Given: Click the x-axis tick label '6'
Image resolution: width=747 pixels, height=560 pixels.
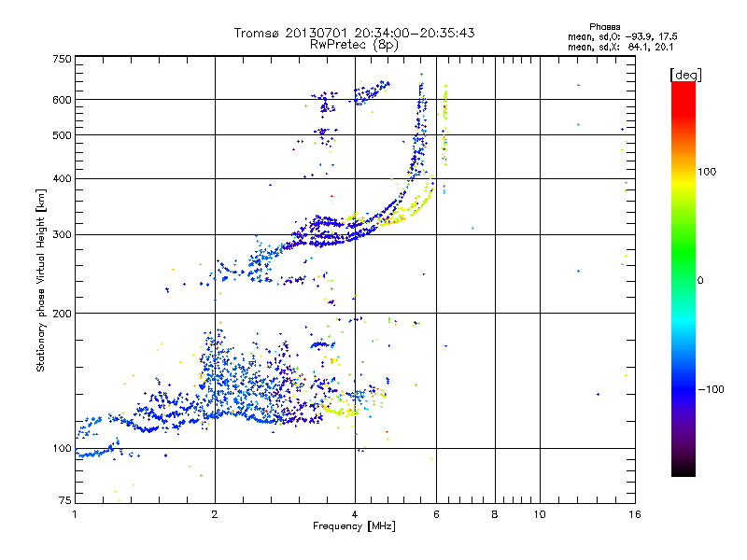Looking at the screenshot, I should click(436, 514).
